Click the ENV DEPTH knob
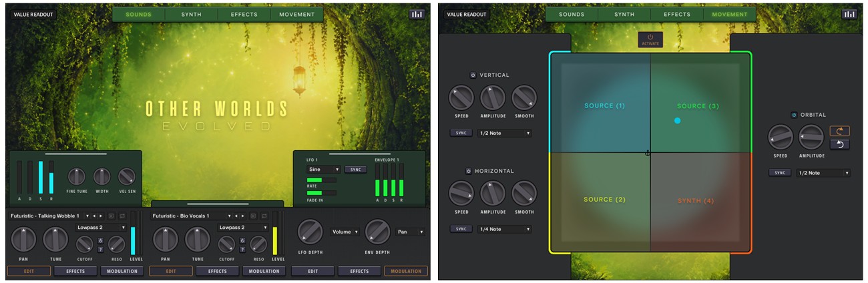 click(x=377, y=232)
